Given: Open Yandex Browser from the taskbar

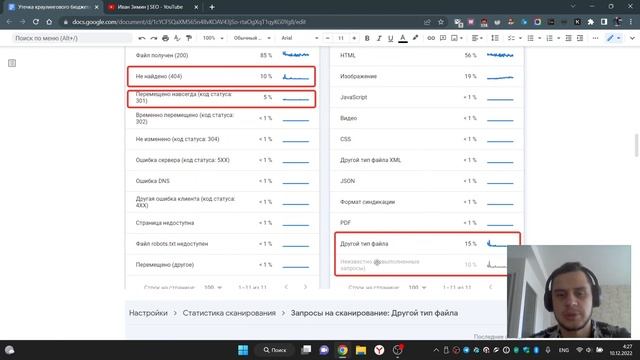Looking at the screenshot, I should click(x=379, y=350).
